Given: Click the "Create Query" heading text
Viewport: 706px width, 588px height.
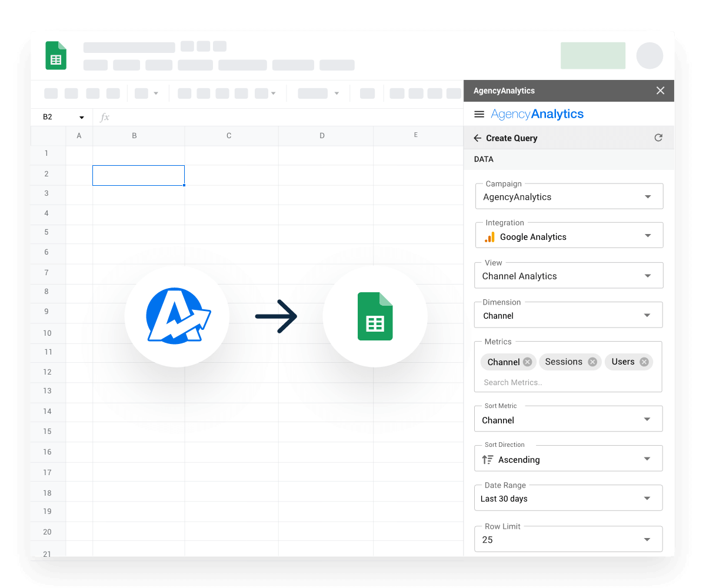Looking at the screenshot, I should click(x=511, y=138).
